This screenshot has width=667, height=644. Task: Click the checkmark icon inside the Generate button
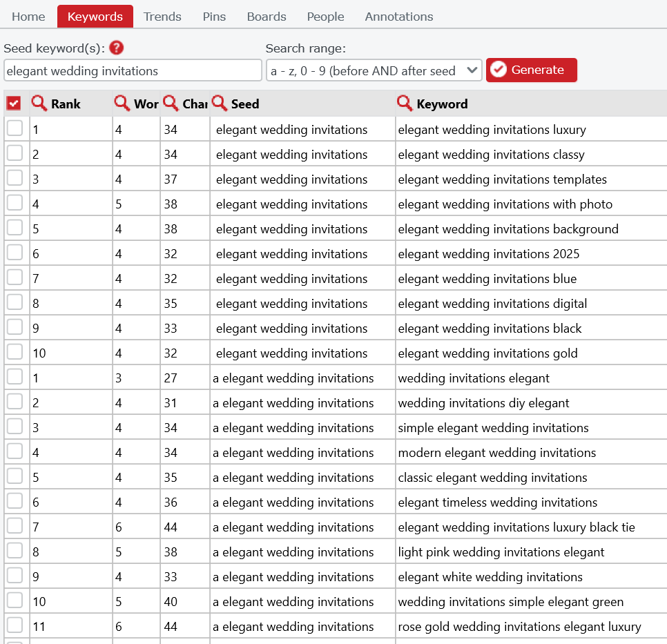pyautogui.click(x=499, y=70)
